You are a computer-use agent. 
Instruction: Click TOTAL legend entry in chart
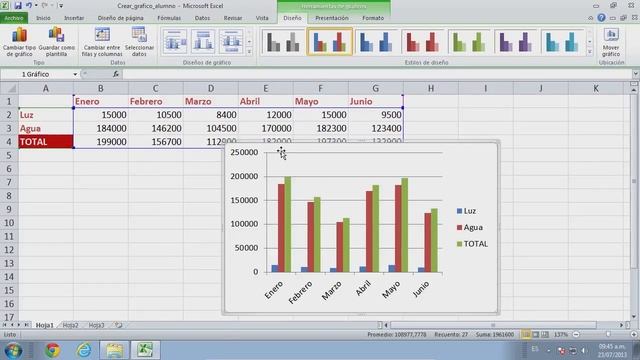(x=472, y=244)
